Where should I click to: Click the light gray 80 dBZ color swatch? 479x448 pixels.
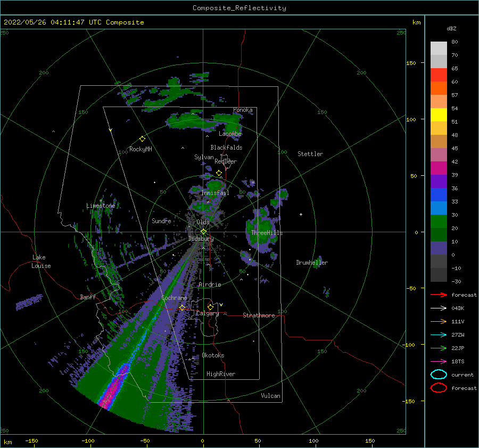[439, 48]
